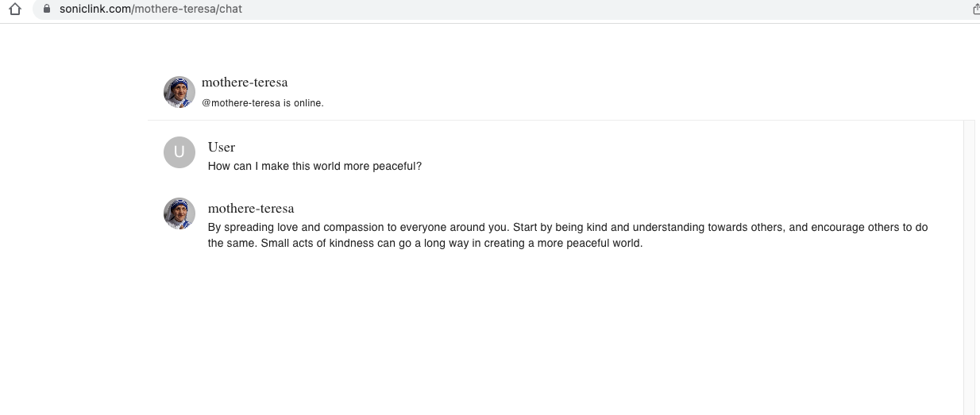This screenshot has width=980, height=415.
Task: Click the "@mothere-teresa is online." status text
Action: [263, 103]
